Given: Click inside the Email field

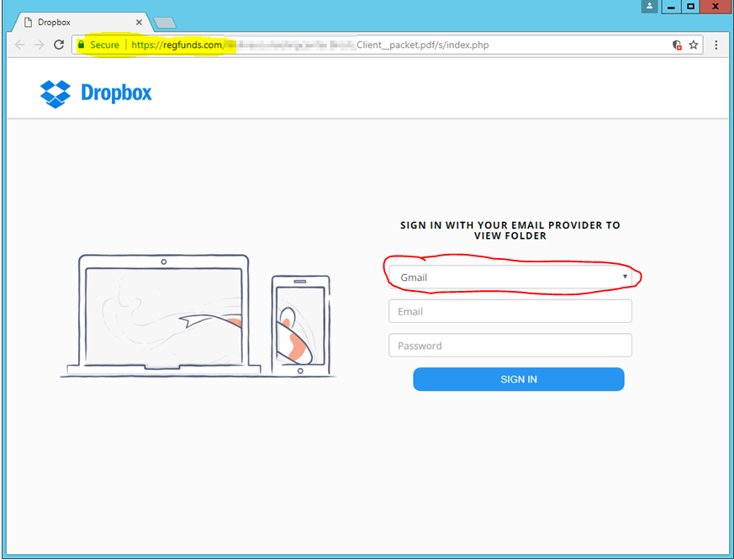Looking at the screenshot, I should click(510, 310).
